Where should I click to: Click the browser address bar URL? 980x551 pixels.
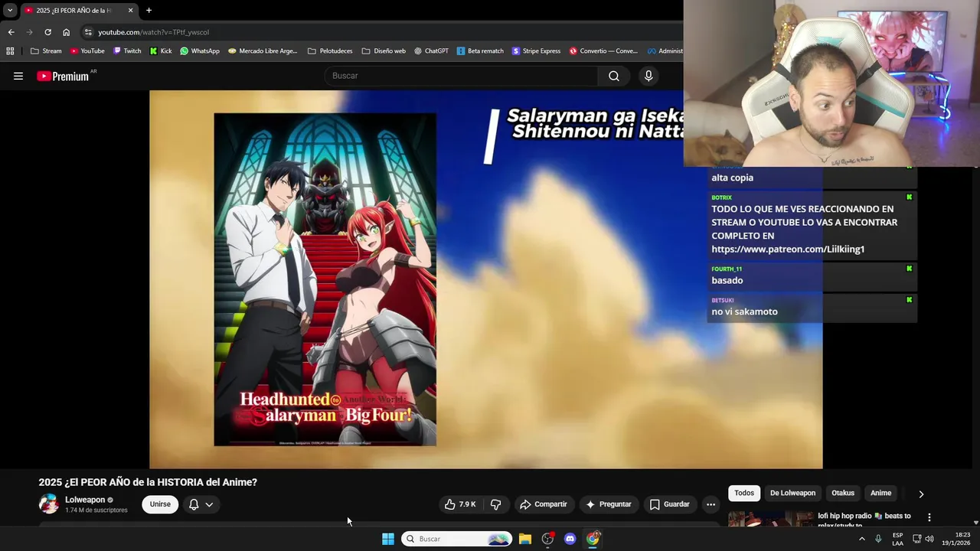[153, 32]
